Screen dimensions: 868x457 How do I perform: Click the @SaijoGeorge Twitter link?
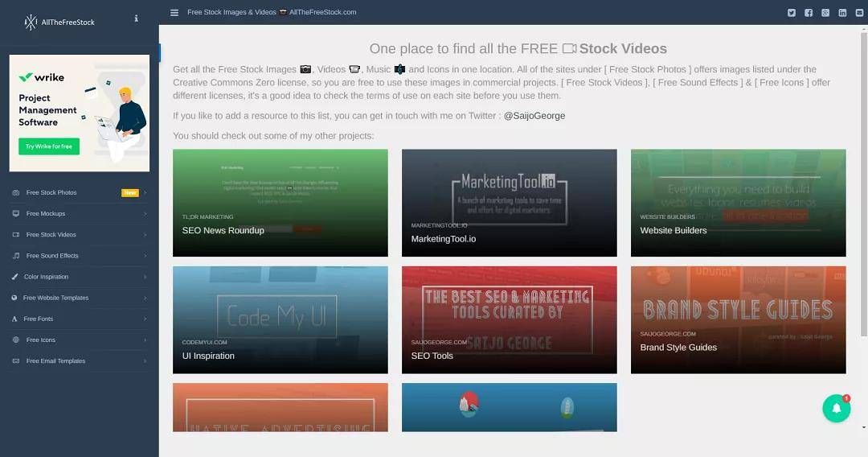coord(534,116)
